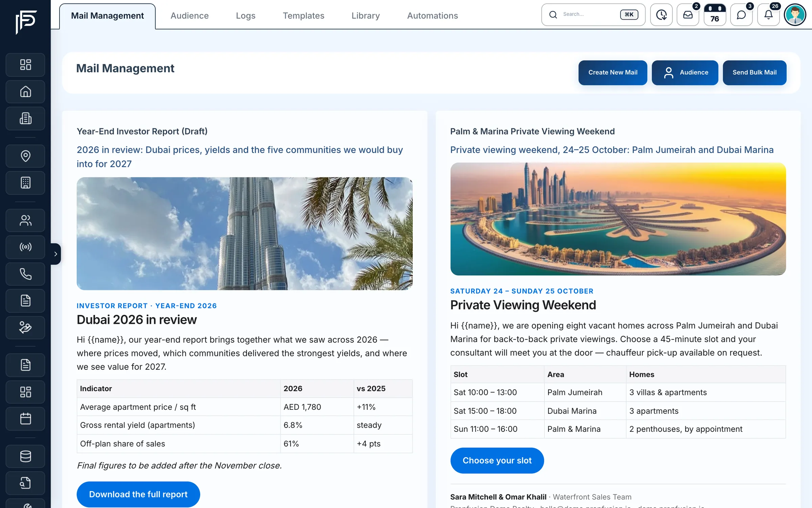Click the Choose your slot button
The width and height of the screenshot is (812, 508).
click(497, 460)
